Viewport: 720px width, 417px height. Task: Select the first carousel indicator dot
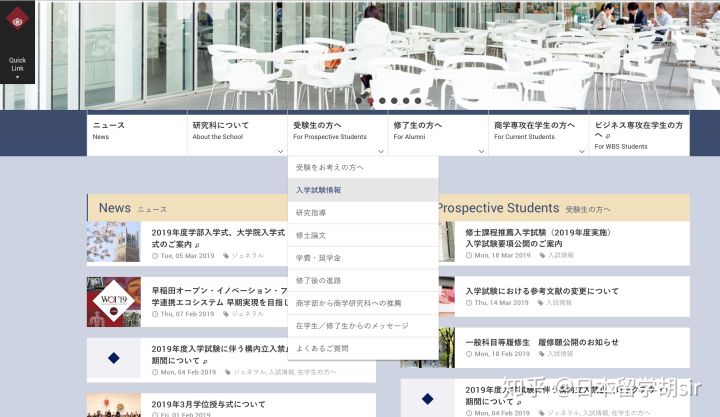tap(359, 101)
